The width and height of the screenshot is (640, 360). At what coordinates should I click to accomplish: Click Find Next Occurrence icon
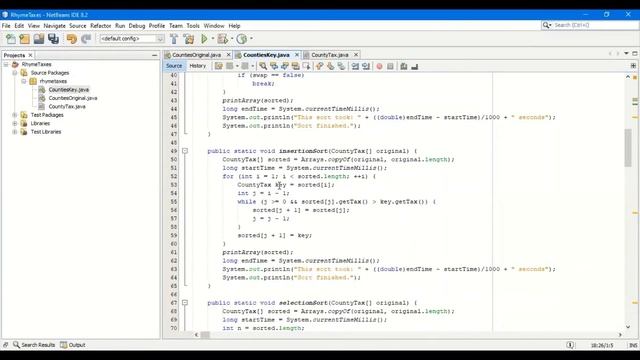point(285,66)
